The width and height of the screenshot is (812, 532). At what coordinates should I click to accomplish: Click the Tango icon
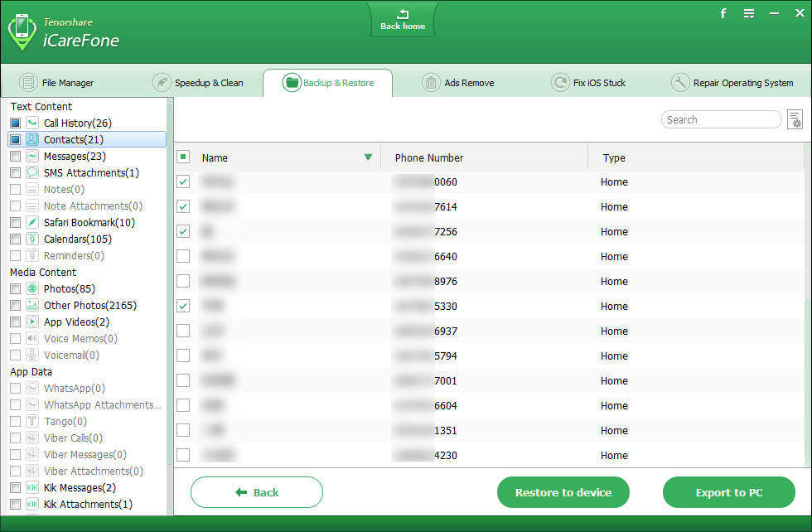(32, 421)
